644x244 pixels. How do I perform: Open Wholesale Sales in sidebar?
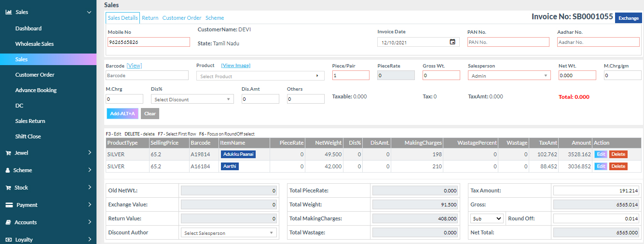(x=34, y=44)
